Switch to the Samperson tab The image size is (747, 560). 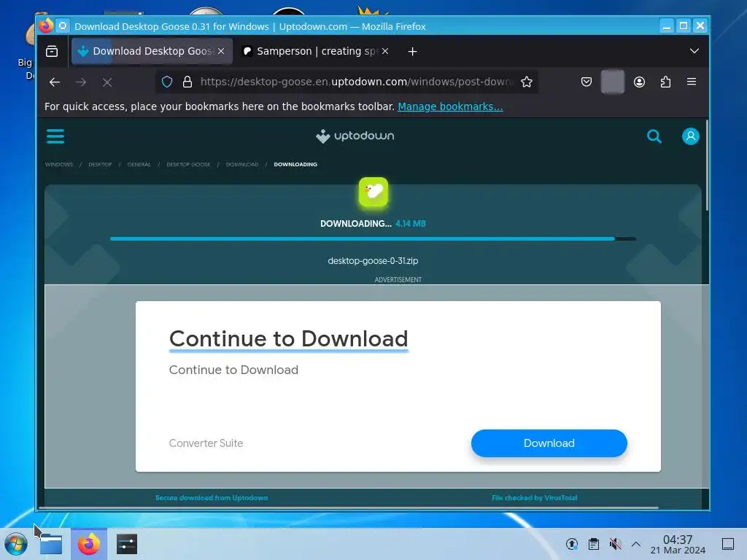[x=315, y=52]
